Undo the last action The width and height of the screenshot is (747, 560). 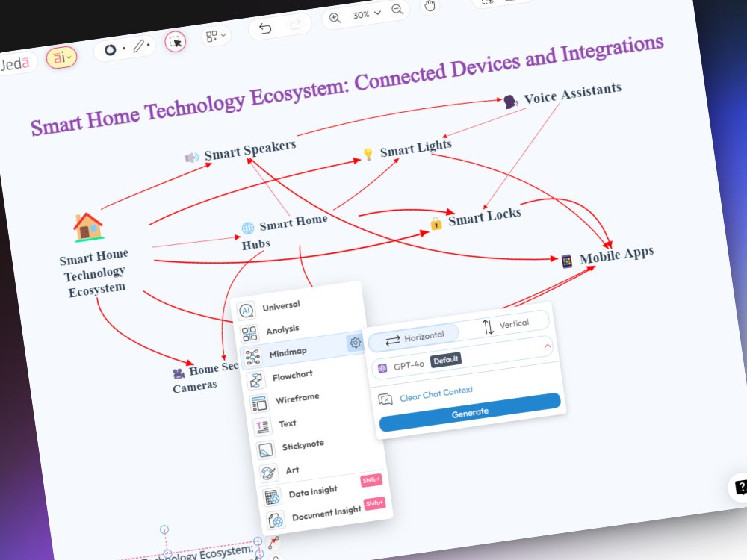click(265, 29)
